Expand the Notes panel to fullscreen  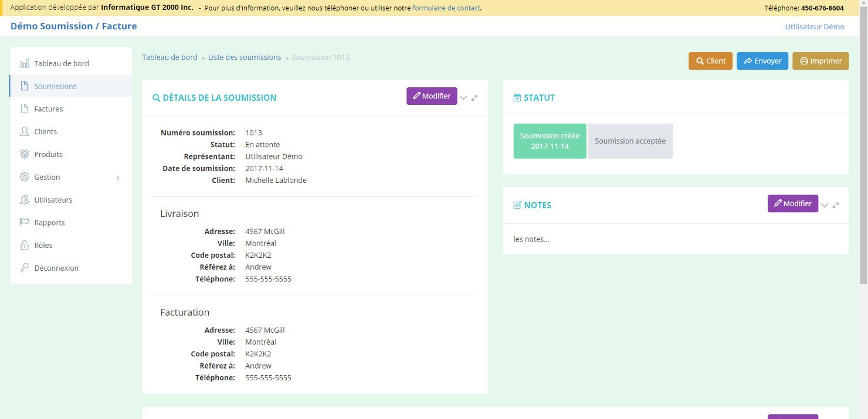tap(836, 205)
